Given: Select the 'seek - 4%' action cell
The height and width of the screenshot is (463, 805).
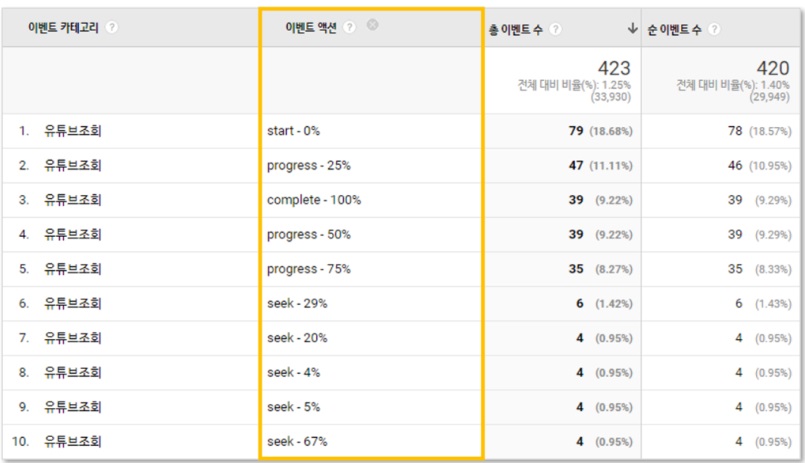Looking at the screenshot, I should (x=293, y=372).
